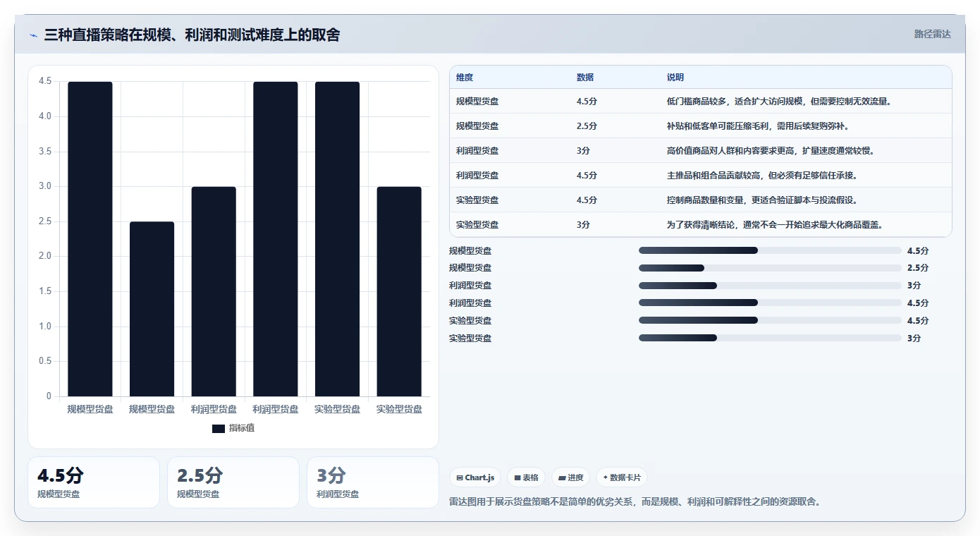This screenshot has width=980, height=536.
Task: Click the y-axis tick label 2.0
Action: tap(45, 256)
